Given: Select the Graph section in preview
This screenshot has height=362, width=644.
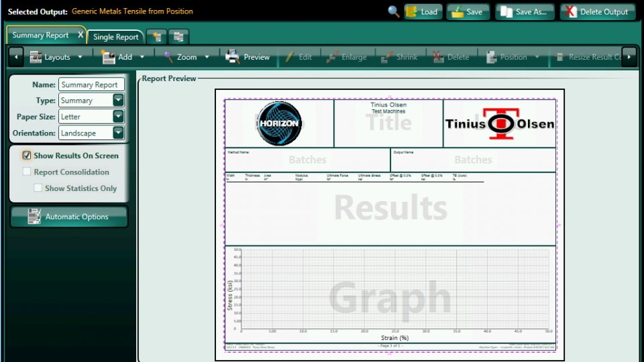Looking at the screenshot, I should click(x=390, y=294).
